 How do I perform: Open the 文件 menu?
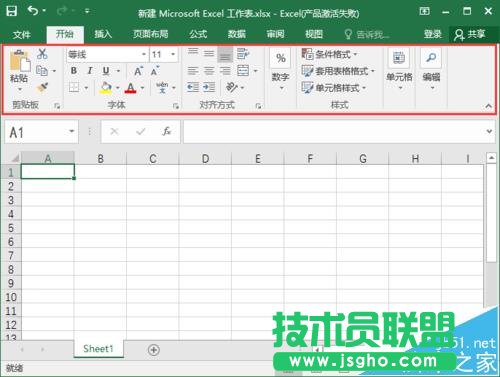[22, 34]
